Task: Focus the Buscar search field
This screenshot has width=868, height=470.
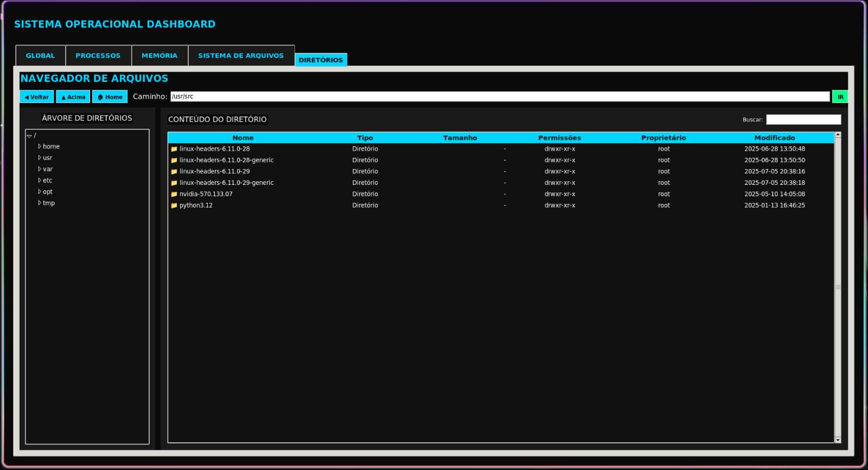Action: (x=803, y=120)
